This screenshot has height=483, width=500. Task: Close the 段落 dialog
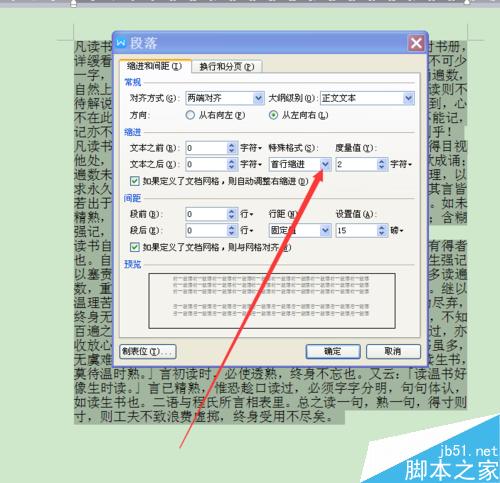(416, 43)
